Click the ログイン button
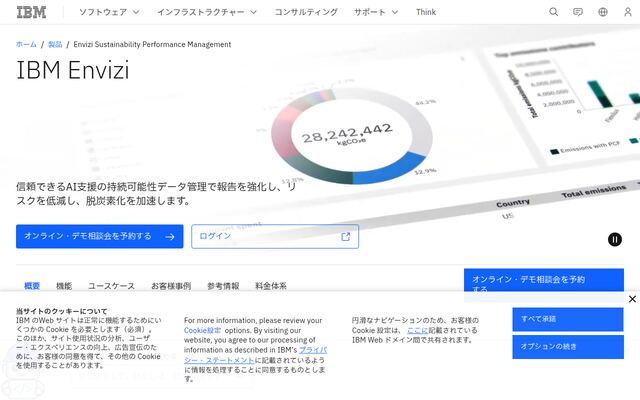The height and width of the screenshot is (400, 640). tap(275, 236)
